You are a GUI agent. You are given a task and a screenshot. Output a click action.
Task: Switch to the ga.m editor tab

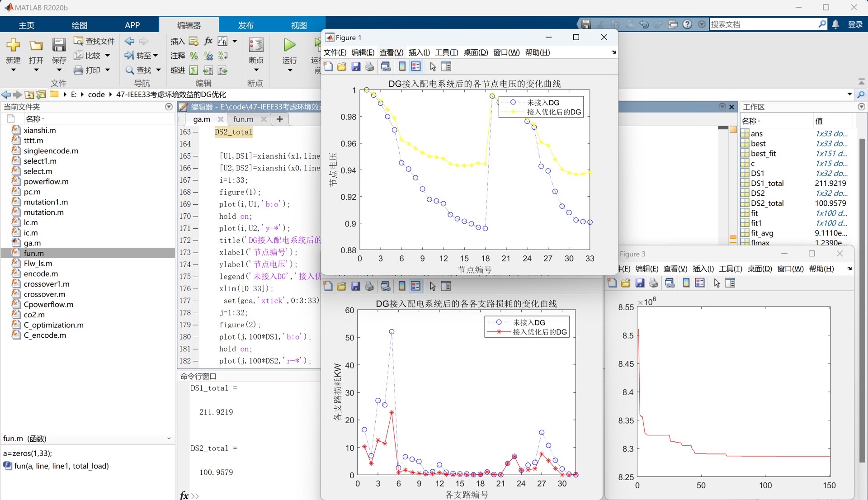coord(201,119)
